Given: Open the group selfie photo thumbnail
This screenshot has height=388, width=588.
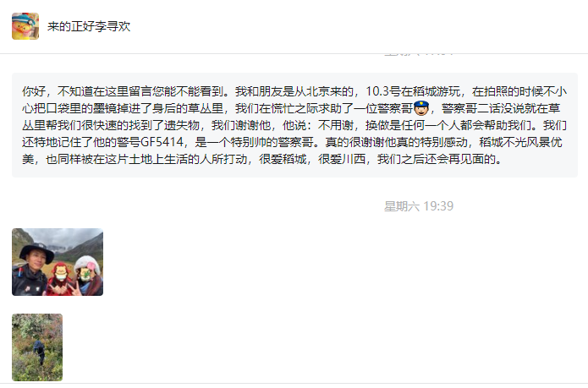Looking at the screenshot, I should [58, 262].
